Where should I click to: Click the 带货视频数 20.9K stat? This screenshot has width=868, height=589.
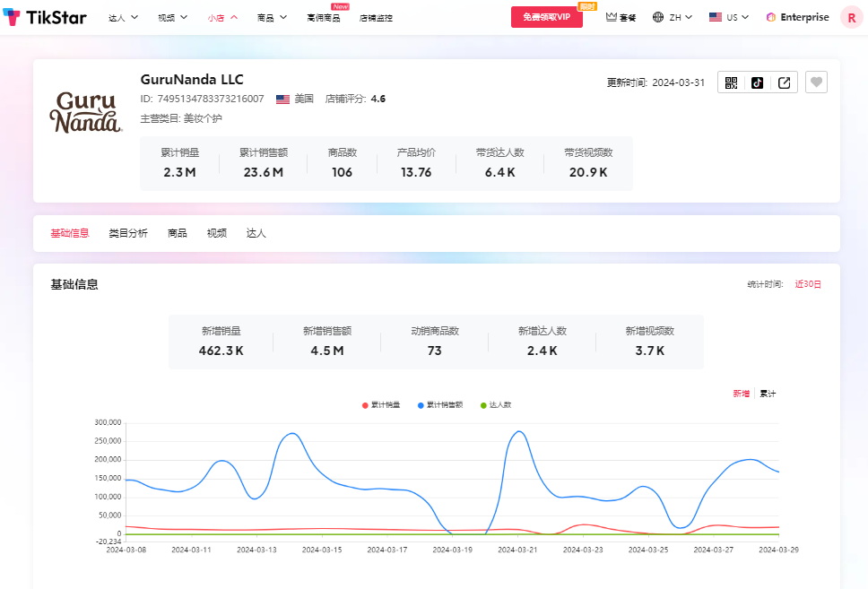click(588, 163)
